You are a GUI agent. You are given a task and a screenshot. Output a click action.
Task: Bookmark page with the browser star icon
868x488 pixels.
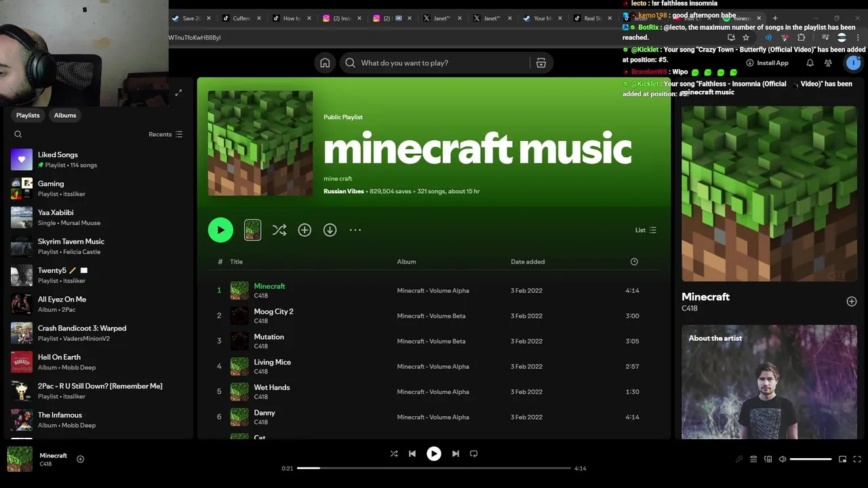click(746, 38)
